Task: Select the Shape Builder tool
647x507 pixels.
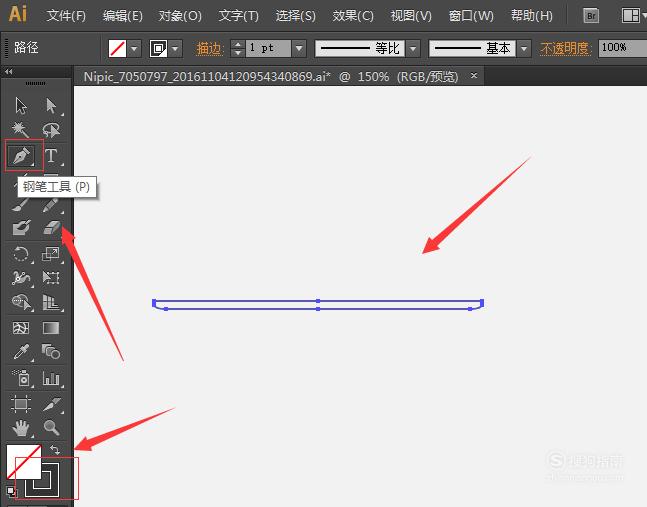Action: click(21, 302)
